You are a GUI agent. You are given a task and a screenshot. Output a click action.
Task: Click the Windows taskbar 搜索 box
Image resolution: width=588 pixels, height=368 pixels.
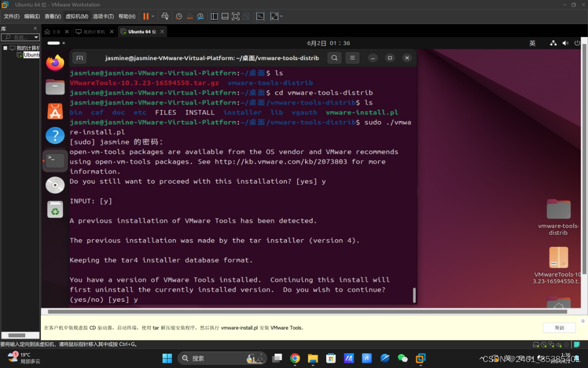tap(222, 358)
